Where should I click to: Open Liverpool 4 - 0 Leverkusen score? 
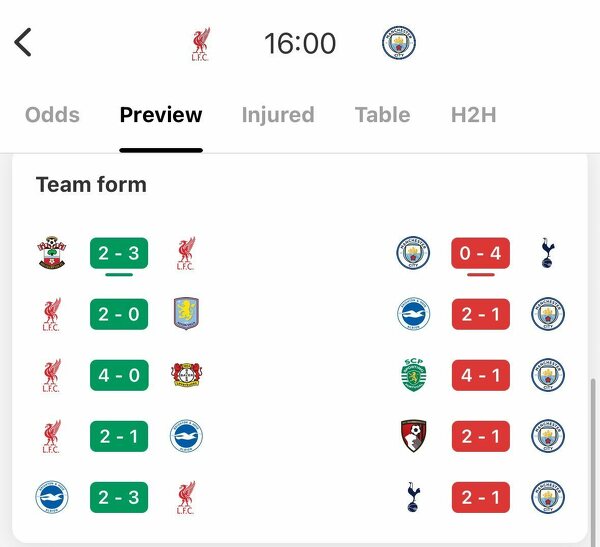(119, 375)
